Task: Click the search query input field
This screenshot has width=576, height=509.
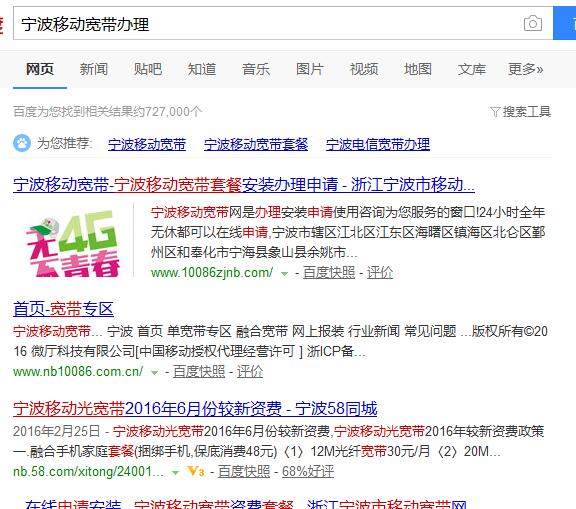Action: coord(268,24)
